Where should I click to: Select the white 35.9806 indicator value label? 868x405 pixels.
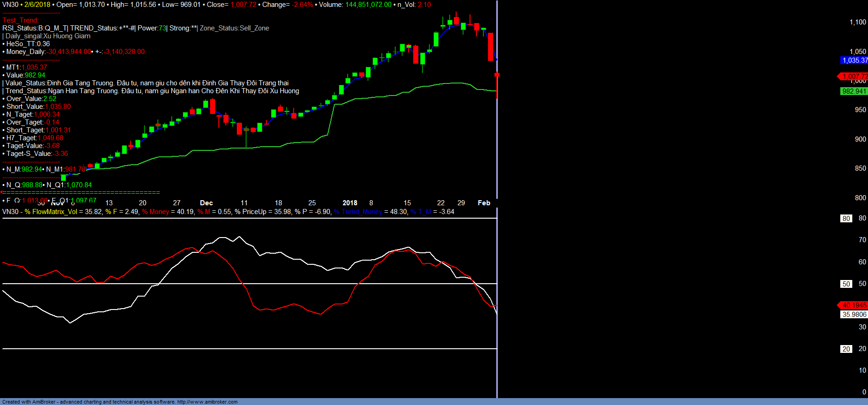[854, 315]
